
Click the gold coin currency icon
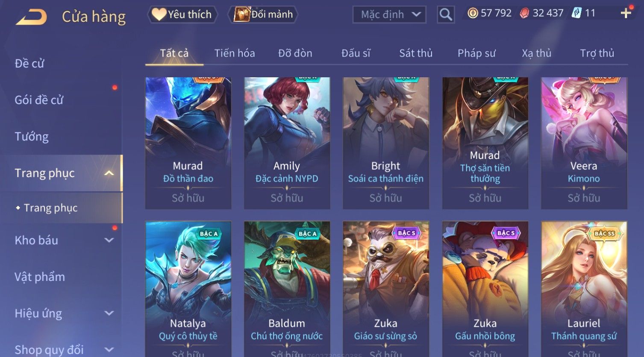[473, 13]
